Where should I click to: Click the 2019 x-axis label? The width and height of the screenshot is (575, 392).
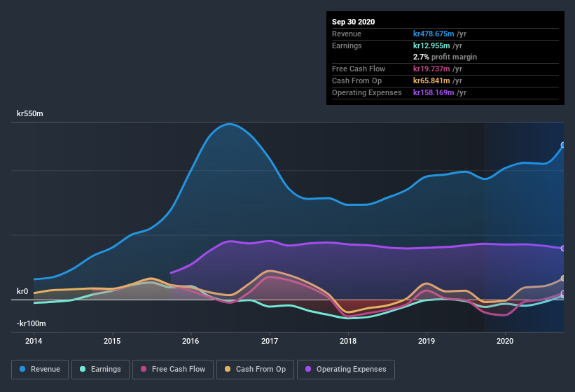click(x=427, y=341)
